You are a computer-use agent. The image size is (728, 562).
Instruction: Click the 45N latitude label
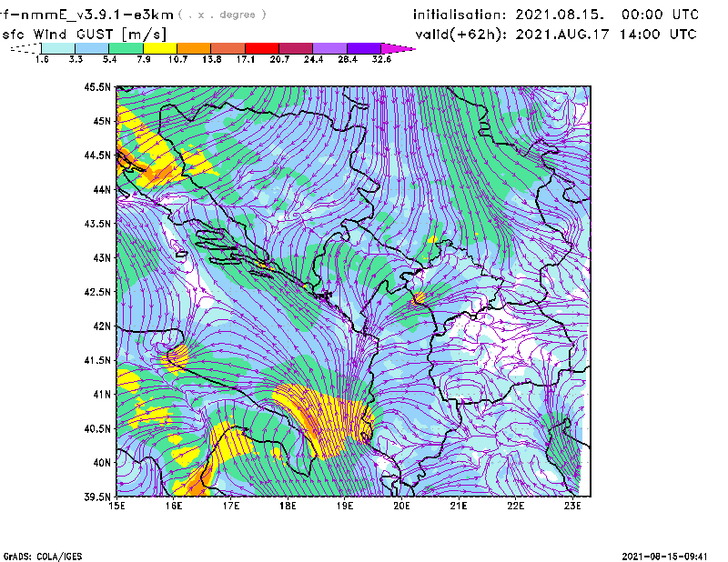click(102, 121)
